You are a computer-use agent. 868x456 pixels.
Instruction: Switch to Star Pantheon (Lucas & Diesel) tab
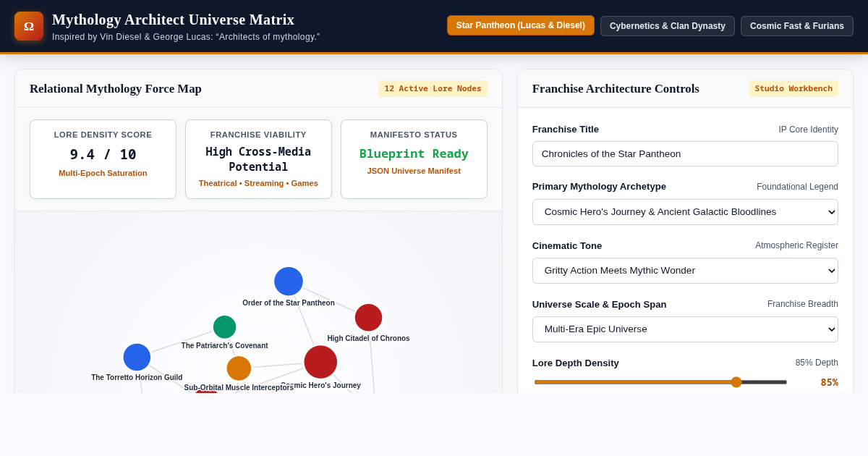521,25
